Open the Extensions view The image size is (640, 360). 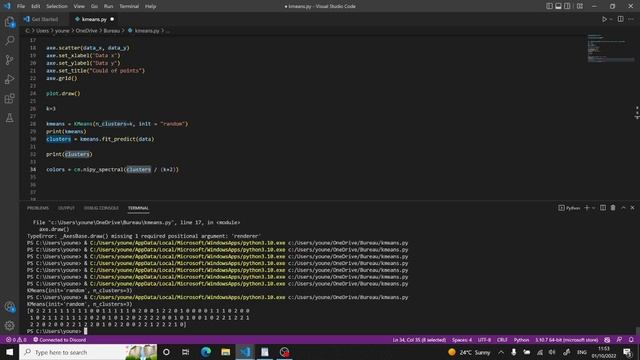pos(9,98)
